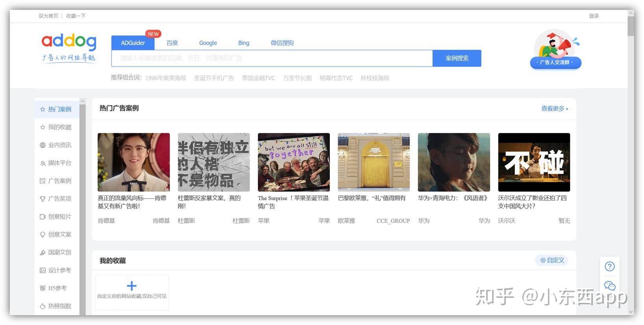Click the CCE_GROUP agency label
This screenshot has height=325, width=644.
pos(393,221)
